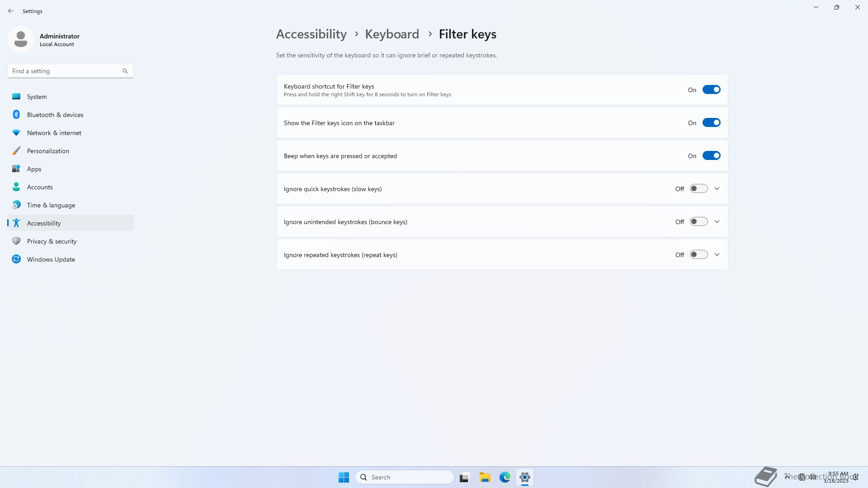Navigate to Keyboard breadcrumb
868x488 pixels.
[392, 34]
